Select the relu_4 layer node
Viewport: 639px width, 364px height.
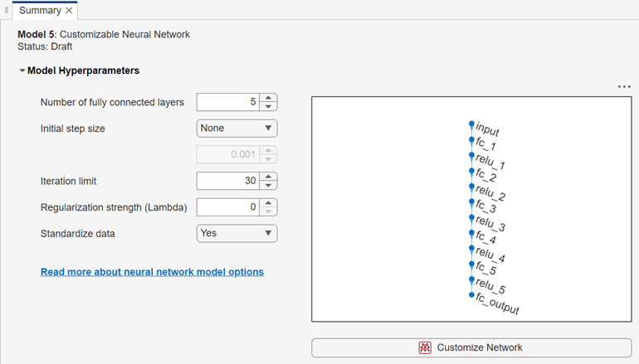click(x=471, y=248)
